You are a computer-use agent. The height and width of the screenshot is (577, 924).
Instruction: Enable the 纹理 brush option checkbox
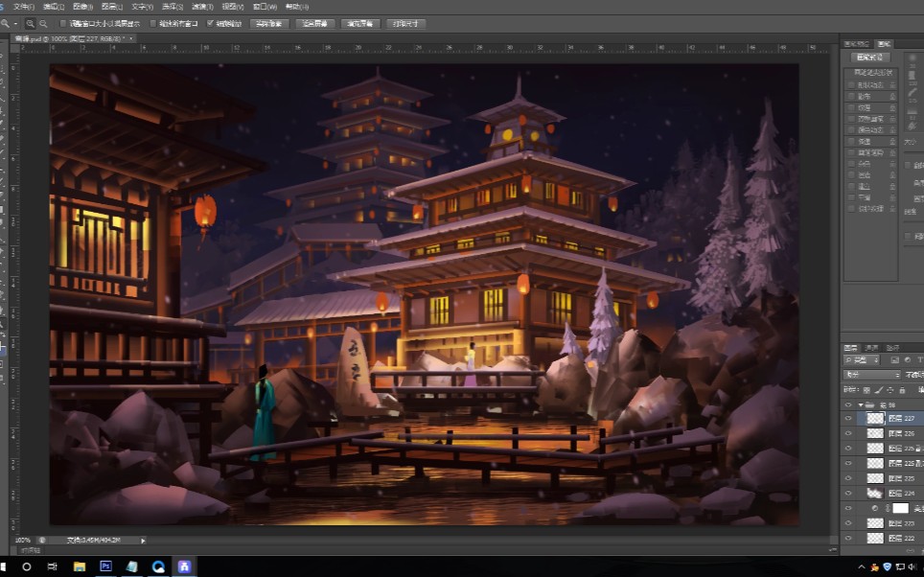(851, 108)
